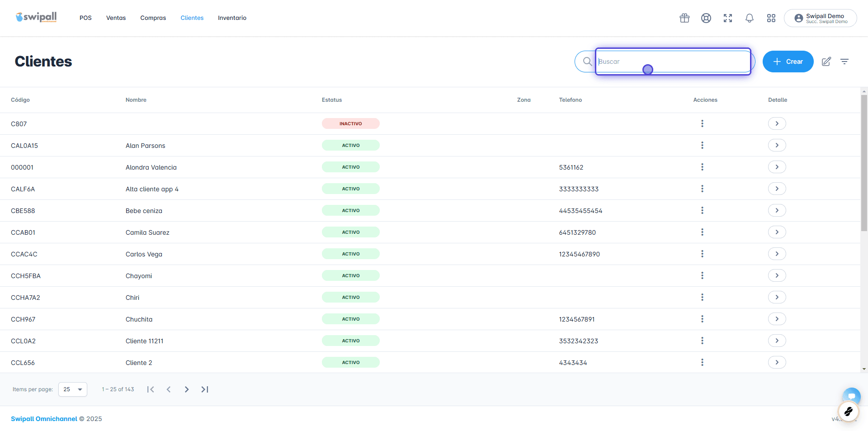The height and width of the screenshot is (431, 868).
Task: Click the feather icon floating button
Action: pyautogui.click(x=849, y=412)
